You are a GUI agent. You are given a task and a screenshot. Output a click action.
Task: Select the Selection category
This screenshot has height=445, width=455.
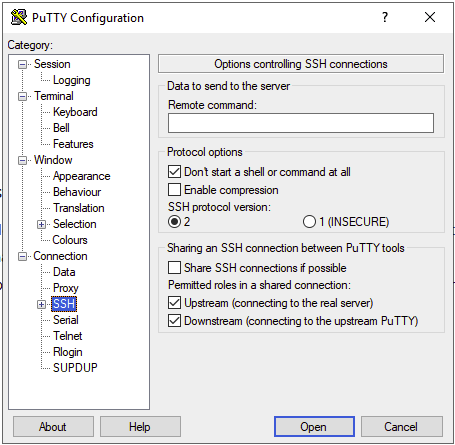[x=75, y=224]
